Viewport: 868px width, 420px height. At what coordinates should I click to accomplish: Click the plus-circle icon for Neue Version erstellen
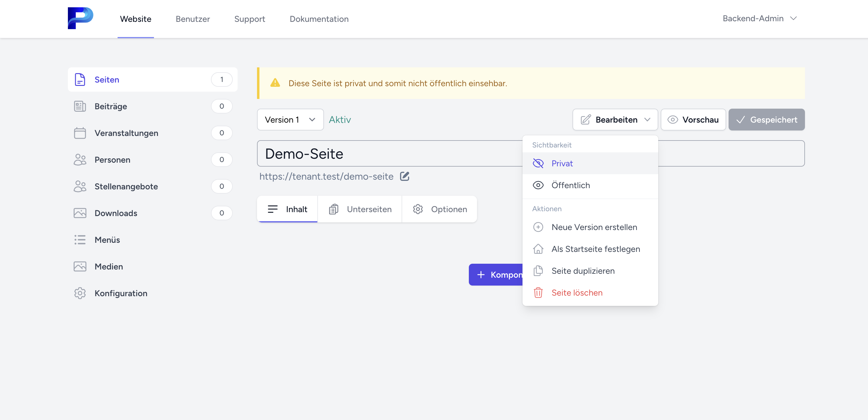pos(538,227)
